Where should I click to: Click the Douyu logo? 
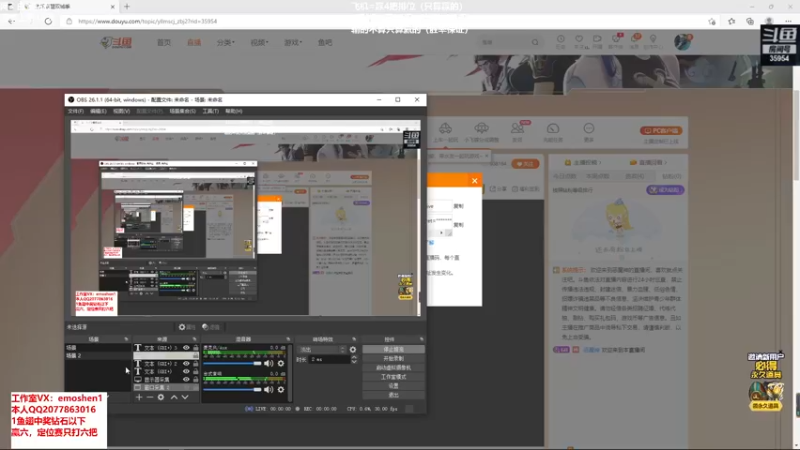(x=116, y=42)
